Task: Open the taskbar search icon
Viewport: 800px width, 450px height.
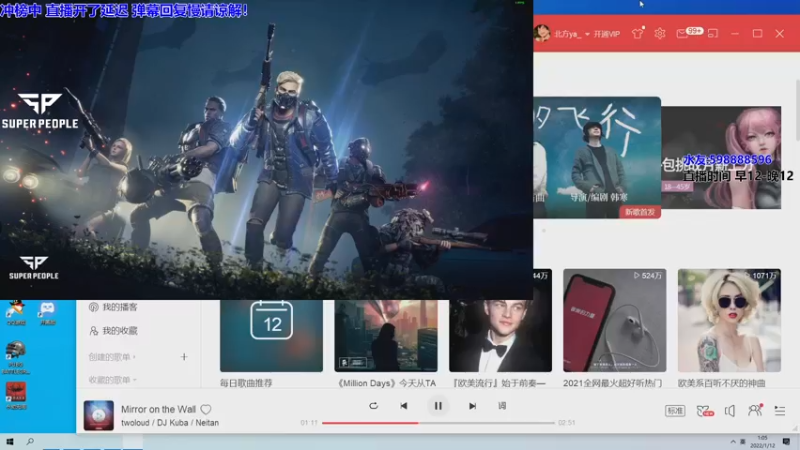Action: click(30, 441)
